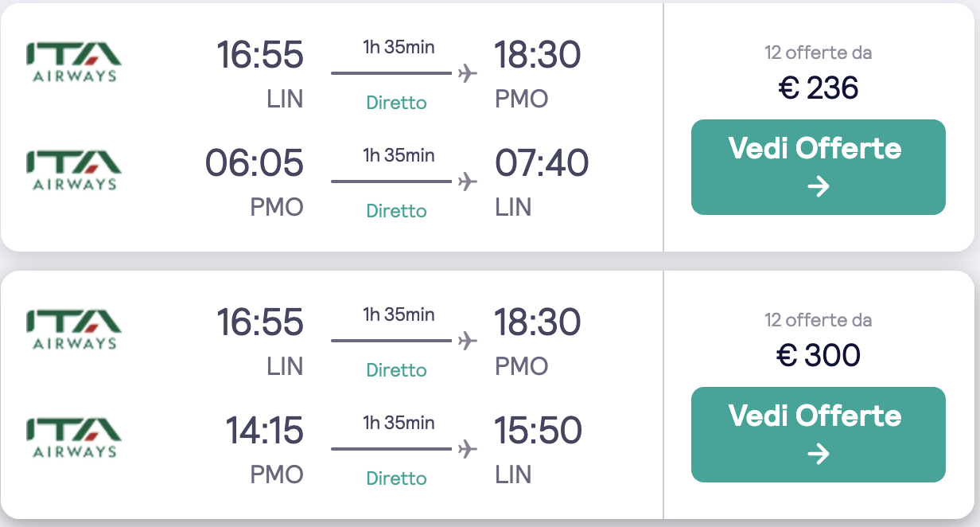Click the Vedi Offerte button for €300
980x527 pixels.
point(818,435)
